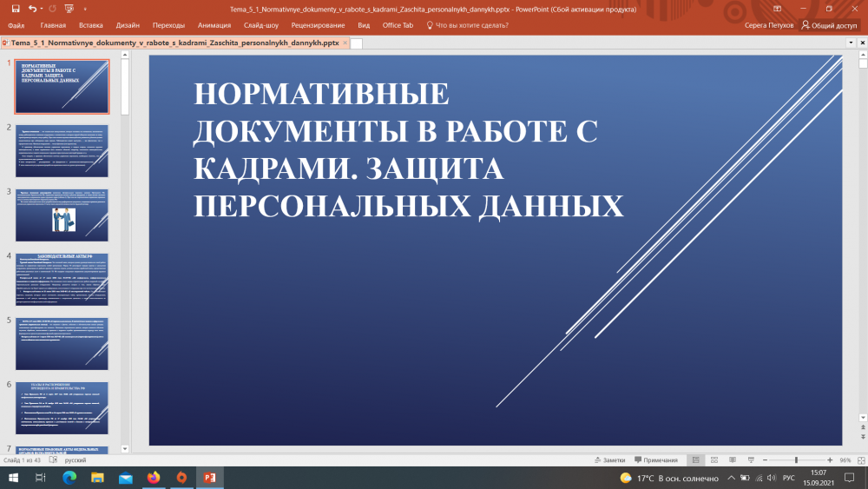
Task: Zoom out with the minus button
Action: [x=765, y=460]
